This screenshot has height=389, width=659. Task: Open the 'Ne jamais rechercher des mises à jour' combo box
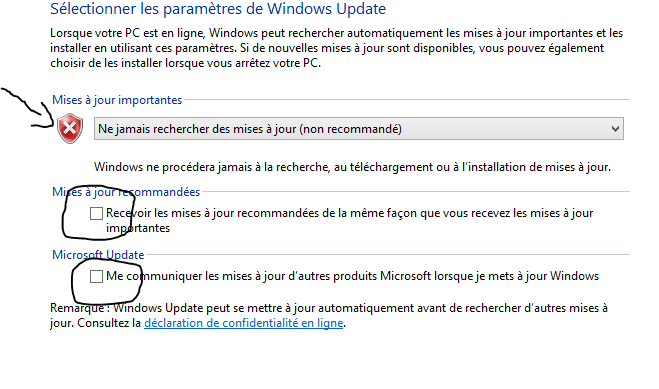[x=358, y=129]
